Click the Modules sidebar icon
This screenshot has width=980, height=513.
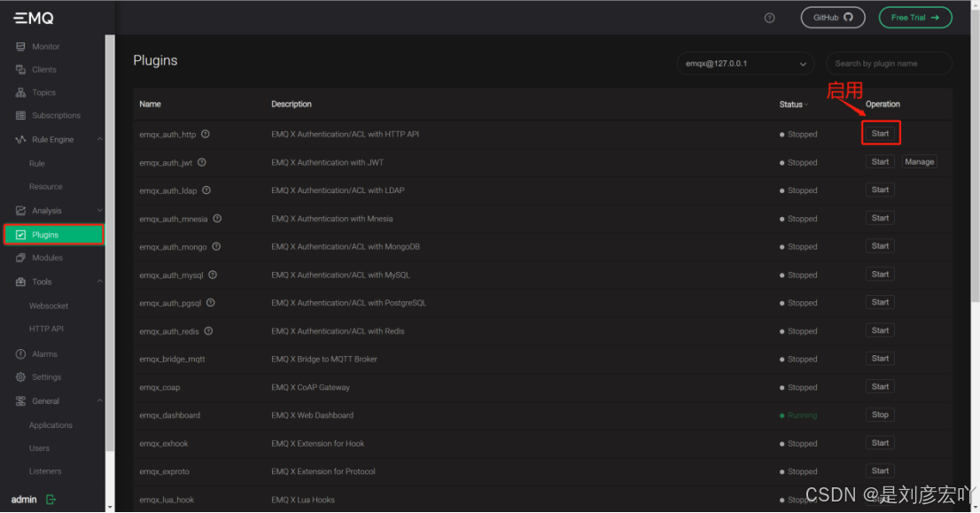20,258
